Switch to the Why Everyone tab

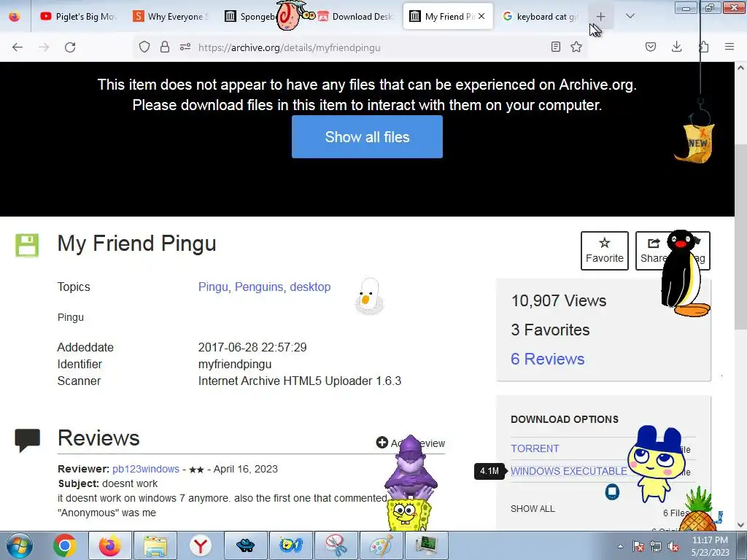coord(170,16)
